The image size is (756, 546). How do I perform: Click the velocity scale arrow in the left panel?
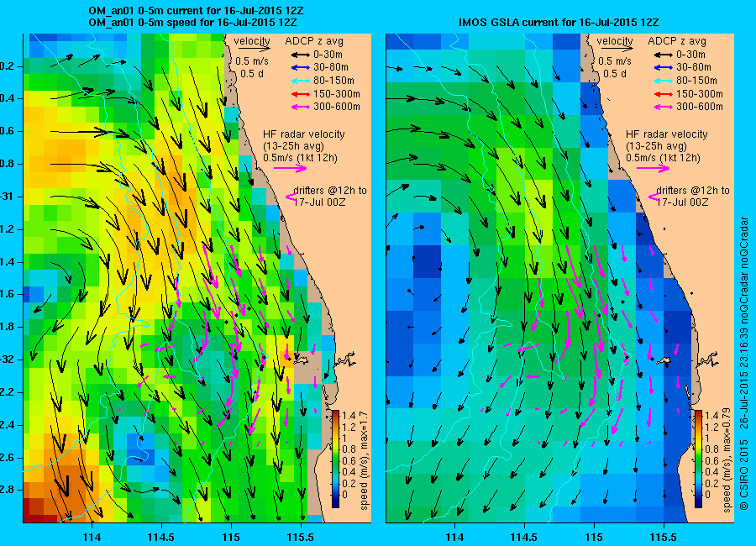tap(254, 49)
